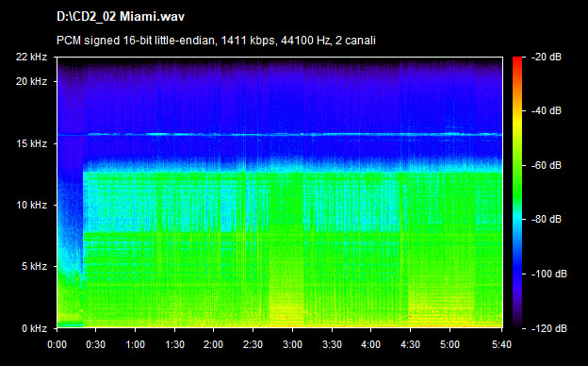This screenshot has height=366, width=588.
Task: Click the -120 dB label at scale bottom
Action: coord(549,328)
